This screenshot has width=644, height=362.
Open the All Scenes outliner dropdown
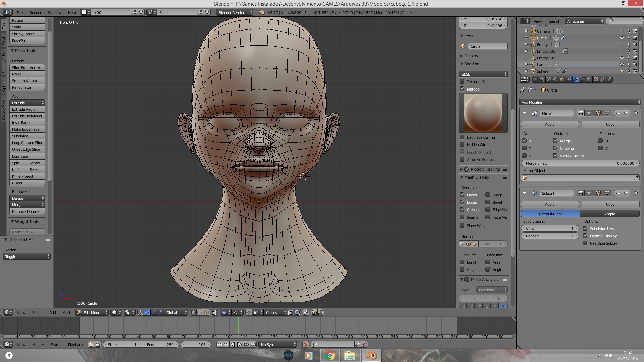pyautogui.click(x=585, y=21)
